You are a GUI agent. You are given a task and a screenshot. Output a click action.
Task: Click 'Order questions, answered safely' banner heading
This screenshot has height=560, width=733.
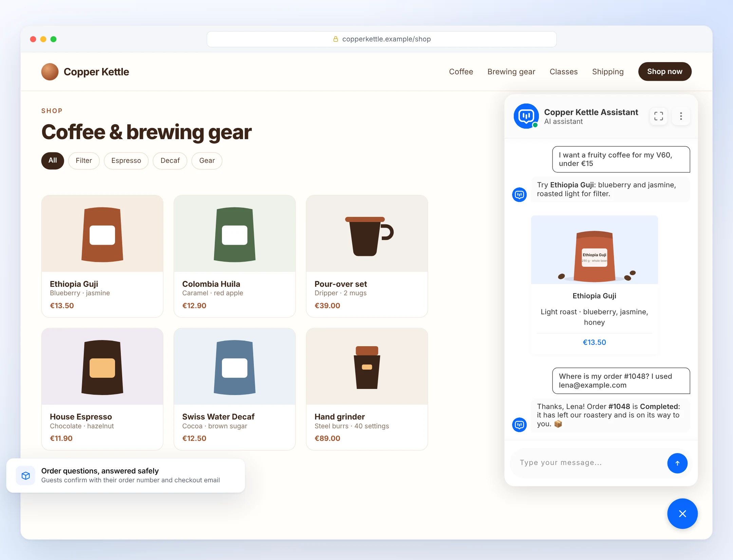tap(100, 471)
